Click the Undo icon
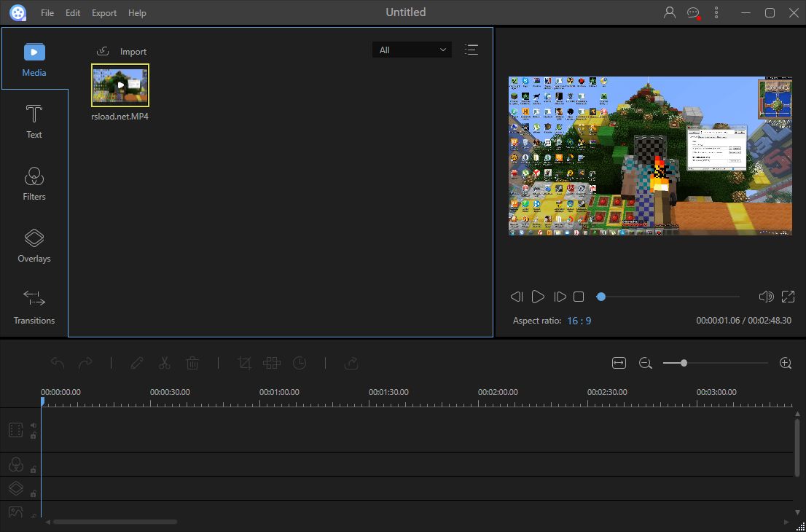This screenshot has width=806, height=532. [x=58, y=362]
